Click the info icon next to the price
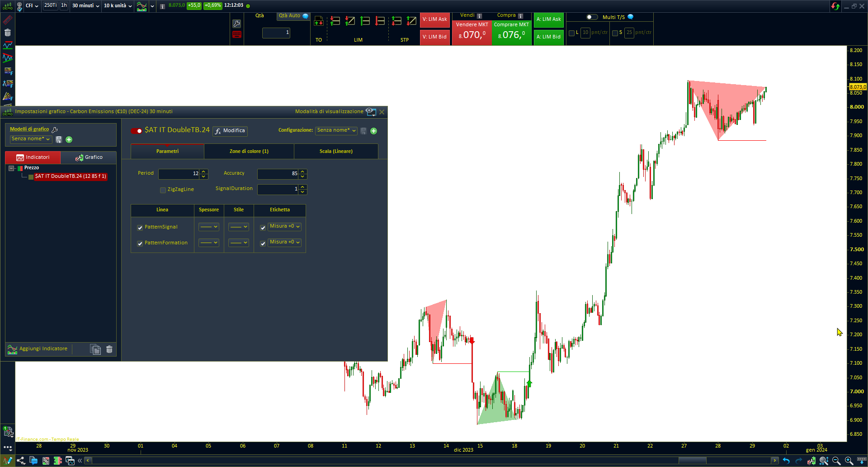This screenshot has width=868, height=467. (162, 6)
